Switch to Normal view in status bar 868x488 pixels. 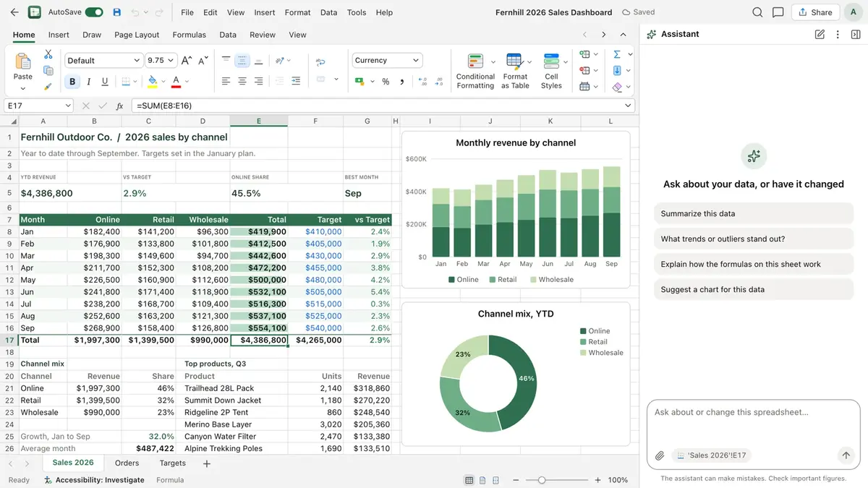click(469, 480)
